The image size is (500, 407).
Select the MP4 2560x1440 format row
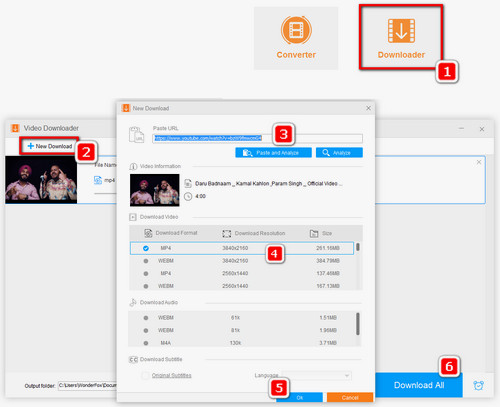tap(242, 273)
